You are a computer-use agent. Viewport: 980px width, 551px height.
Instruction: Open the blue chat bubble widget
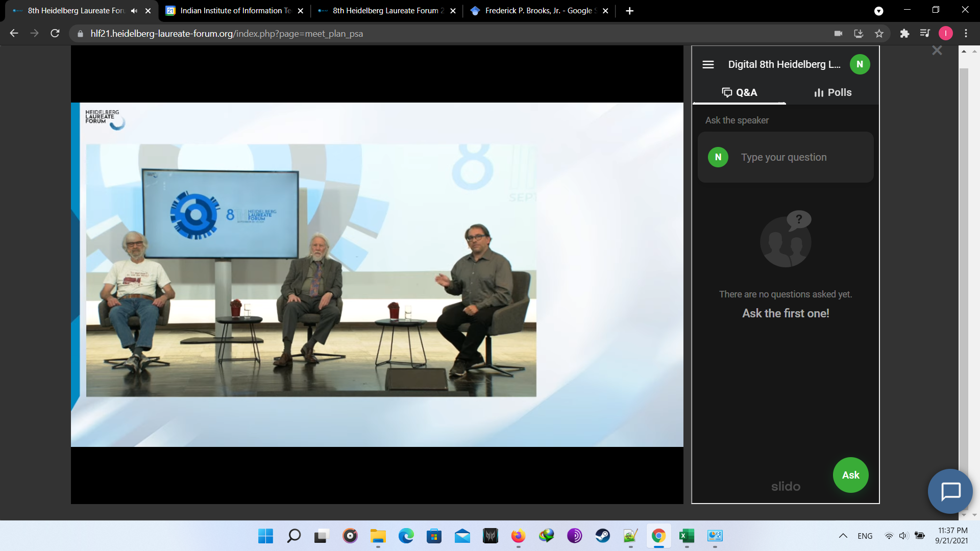[x=950, y=491]
